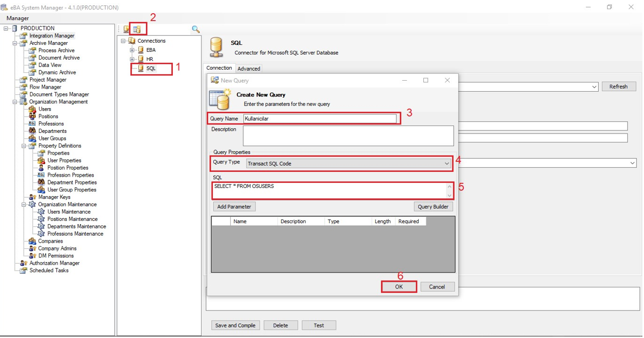Click the magnifier search icon

(x=195, y=30)
